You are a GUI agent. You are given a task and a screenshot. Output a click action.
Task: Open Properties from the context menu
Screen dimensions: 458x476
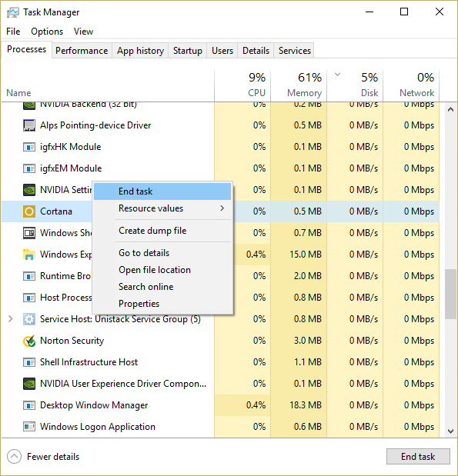162,304
